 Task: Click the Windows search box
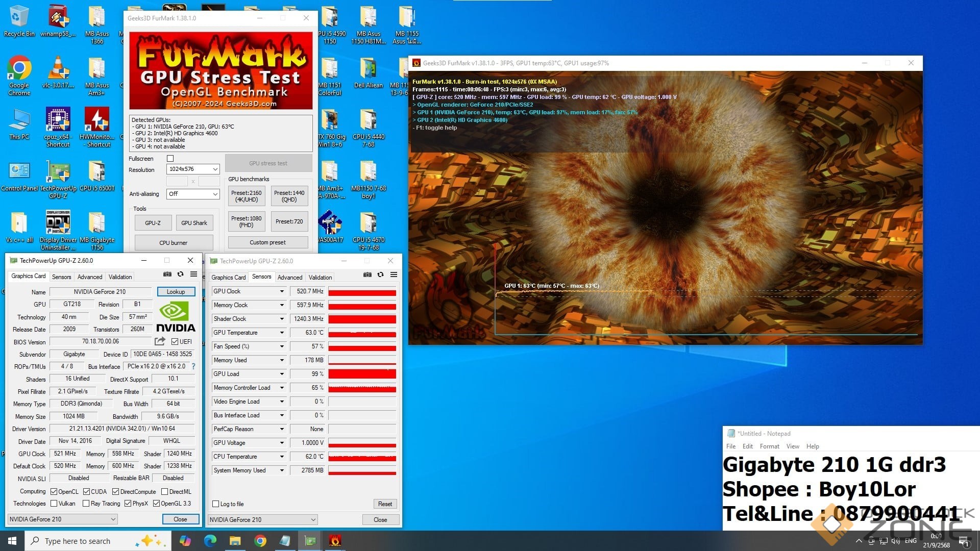click(x=77, y=541)
